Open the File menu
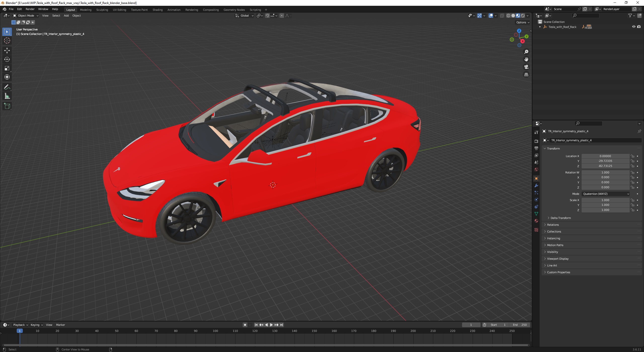This screenshot has height=352, width=644. point(11,9)
